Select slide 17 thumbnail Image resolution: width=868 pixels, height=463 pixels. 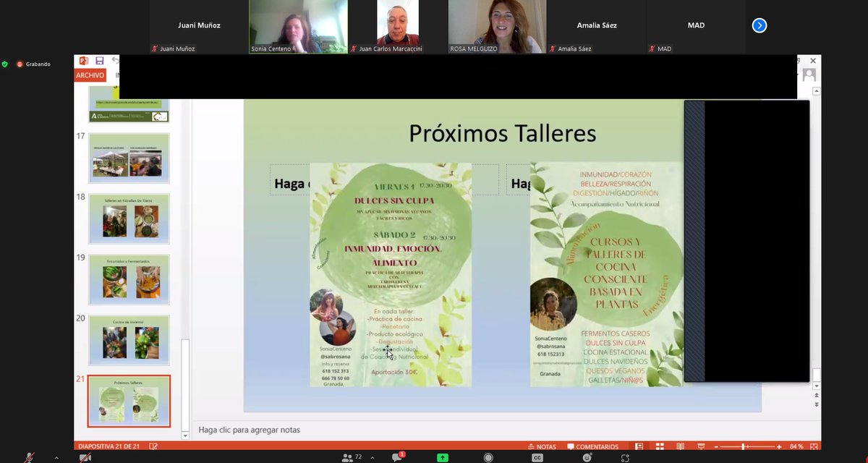pos(129,158)
